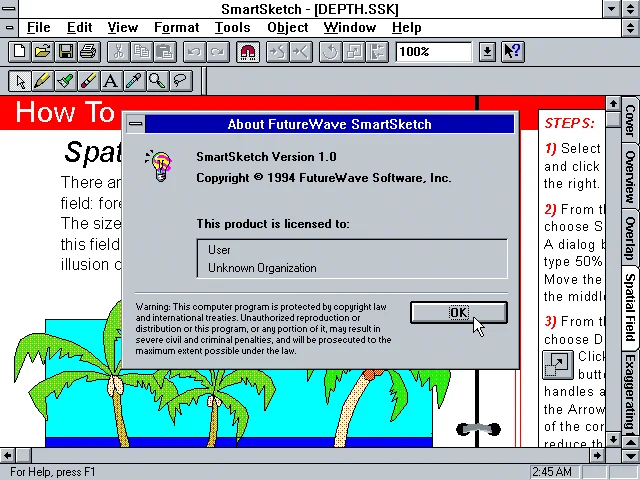Click the Paste clipboard icon
640x480 pixels.
pos(165,52)
